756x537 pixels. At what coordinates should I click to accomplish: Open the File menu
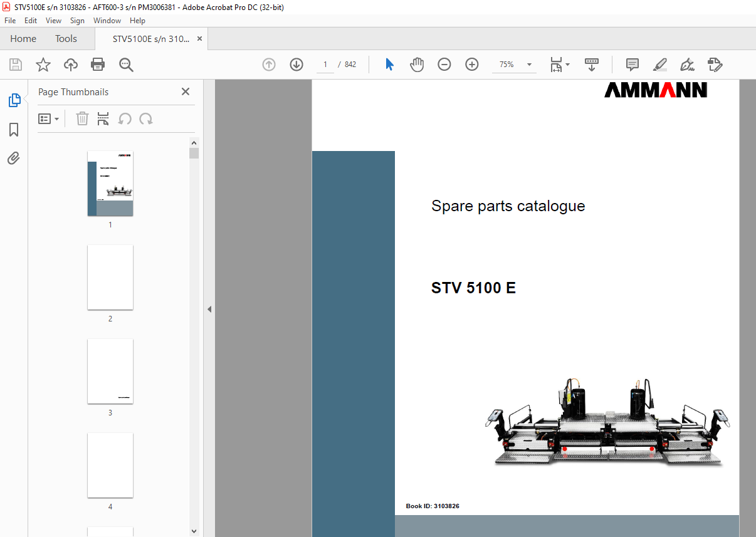(x=10, y=21)
